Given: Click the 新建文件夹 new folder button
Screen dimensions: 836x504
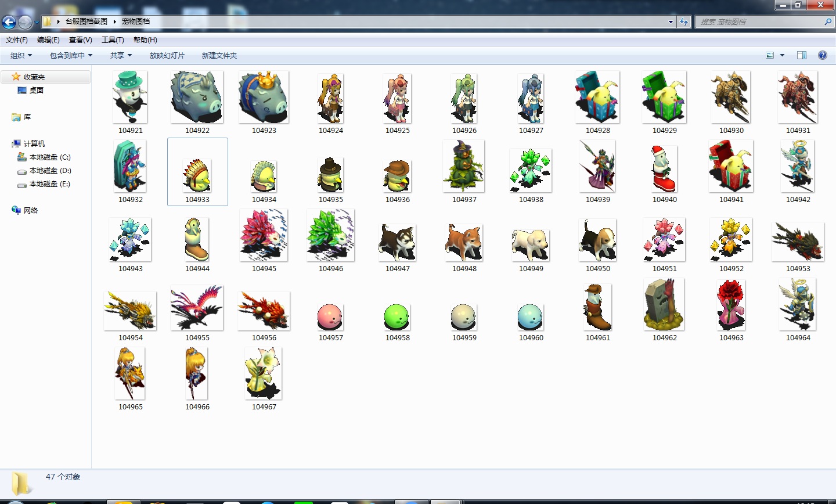Looking at the screenshot, I should 219,55.
